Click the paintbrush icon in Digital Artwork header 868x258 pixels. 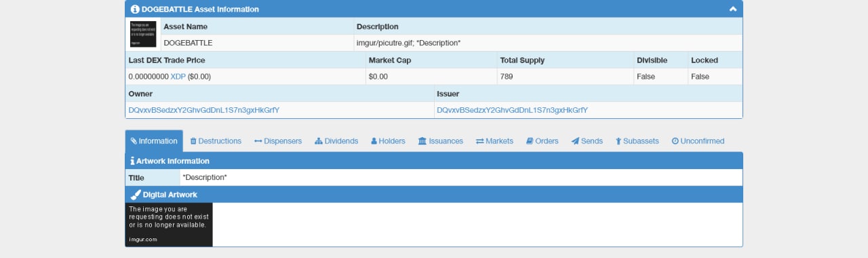pyautogui.click(x=136, y=194)
